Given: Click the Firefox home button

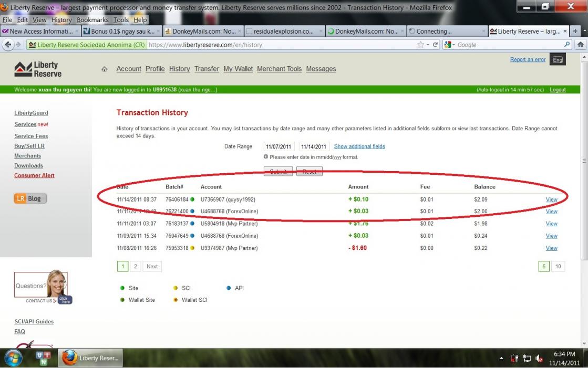Looking at the screenshot, I should 581,45.
